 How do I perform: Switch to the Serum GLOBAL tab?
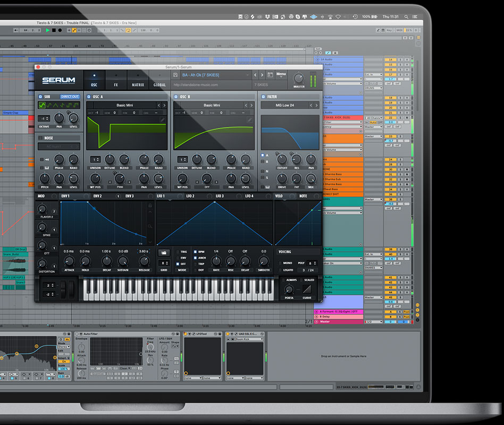click(x=159, y=80)
